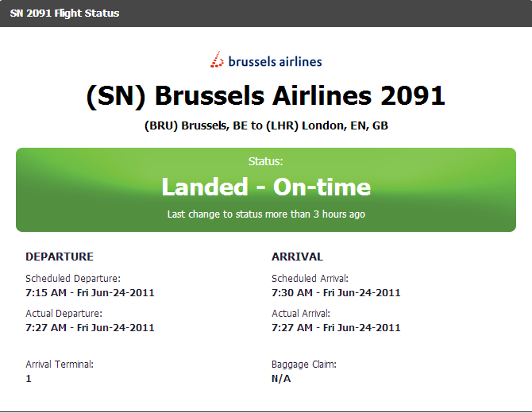532x413 pixels.
Task: Click the Actual Departure label
Action: pyautogui.click(x=64, y=314)
